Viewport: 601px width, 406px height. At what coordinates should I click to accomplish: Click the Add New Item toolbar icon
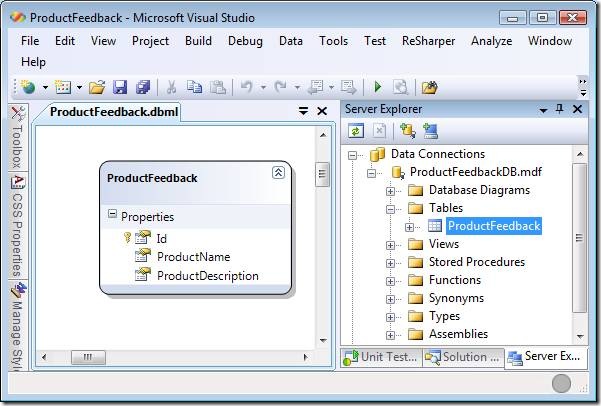[63, 87]
